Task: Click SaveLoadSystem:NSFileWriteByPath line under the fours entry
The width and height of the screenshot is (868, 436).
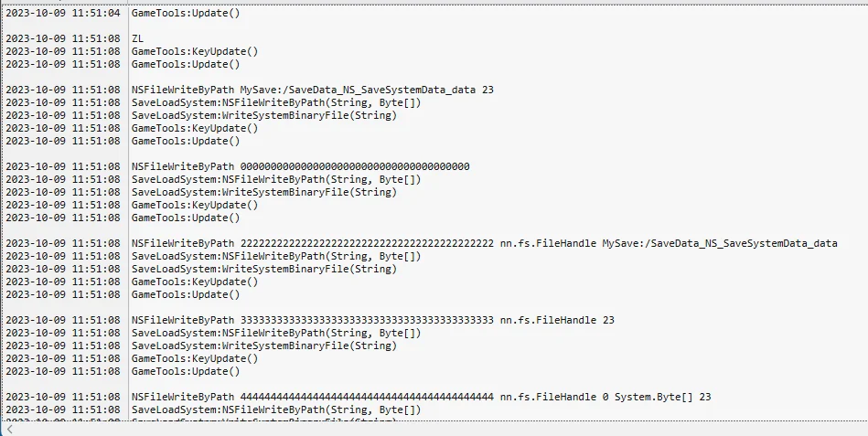Action: click(x=276, y=410)
